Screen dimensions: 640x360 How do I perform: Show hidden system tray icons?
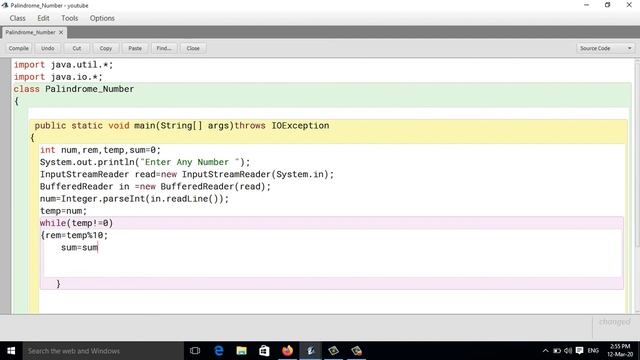point(545,351)
